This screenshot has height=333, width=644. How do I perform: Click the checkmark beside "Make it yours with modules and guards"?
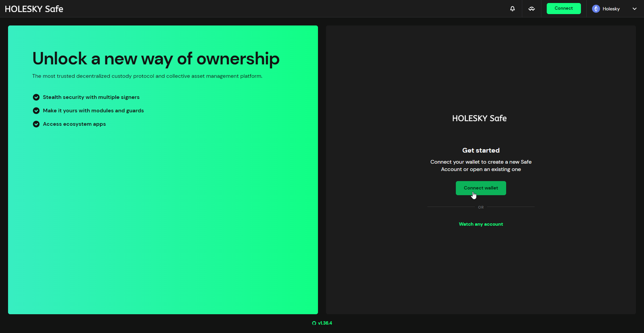pyautogui.click(x=36, y=111)
